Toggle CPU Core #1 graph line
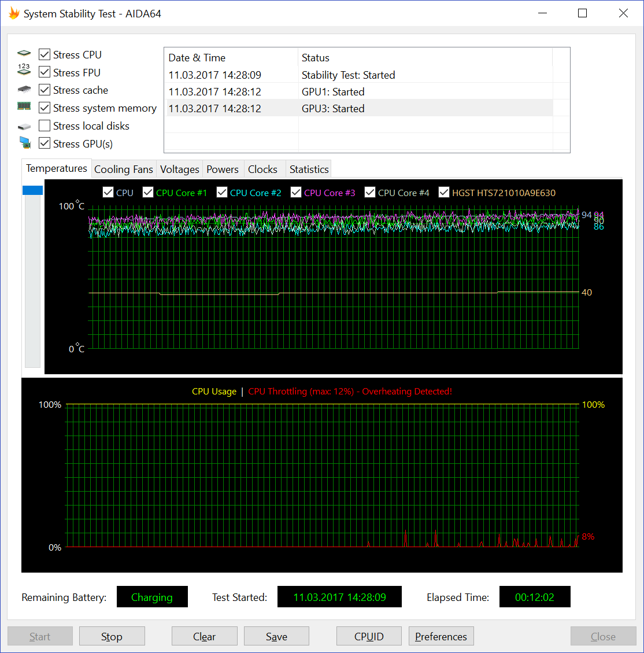The height and width of the screenshot is (653, 644). coord(148,193)
